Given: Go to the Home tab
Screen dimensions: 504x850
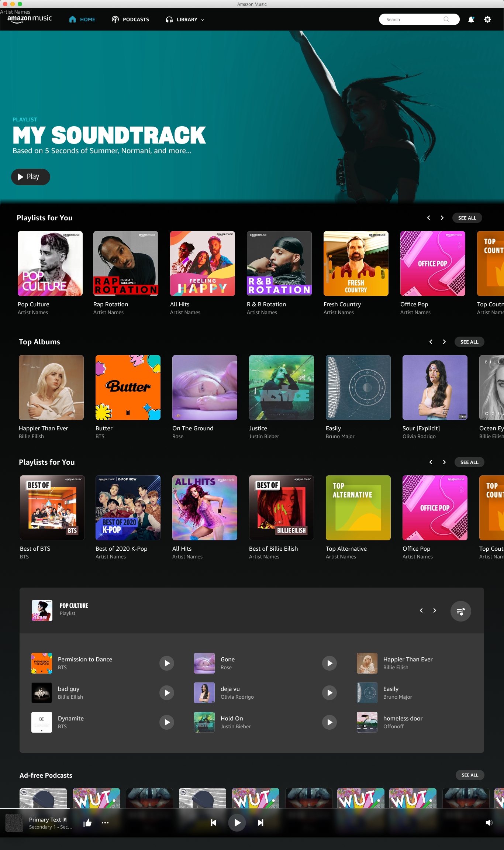Looking at the screenshot, I should click(82, 20).
